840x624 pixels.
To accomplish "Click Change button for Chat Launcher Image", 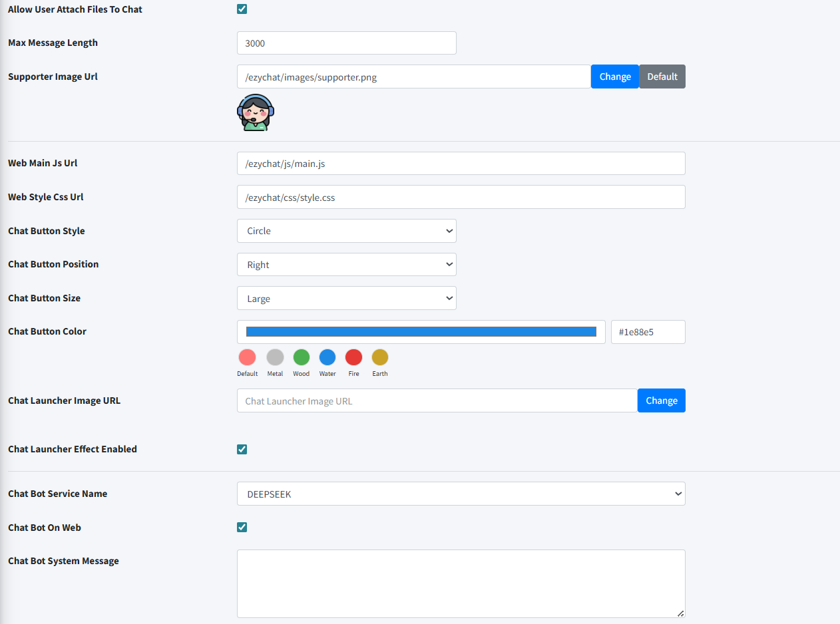I will coord(662,400).
